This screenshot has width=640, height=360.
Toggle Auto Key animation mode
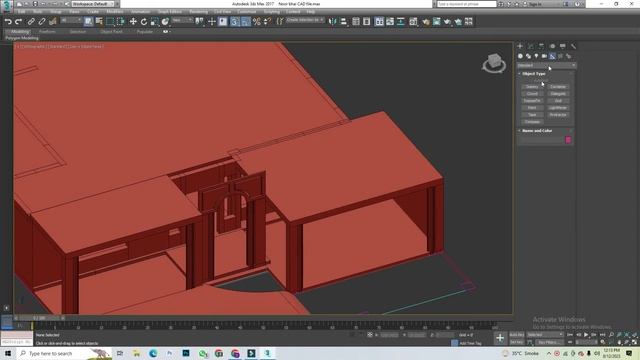click(517, 335)
